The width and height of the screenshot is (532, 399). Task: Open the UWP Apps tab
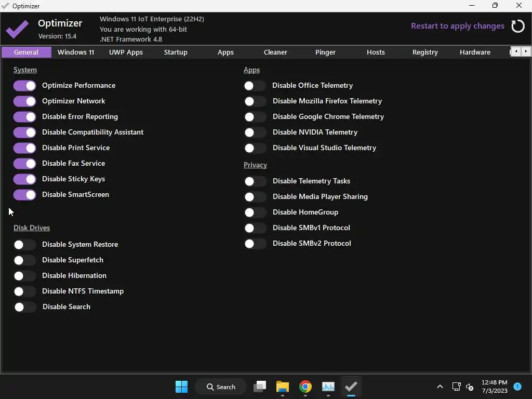[126, 52]
